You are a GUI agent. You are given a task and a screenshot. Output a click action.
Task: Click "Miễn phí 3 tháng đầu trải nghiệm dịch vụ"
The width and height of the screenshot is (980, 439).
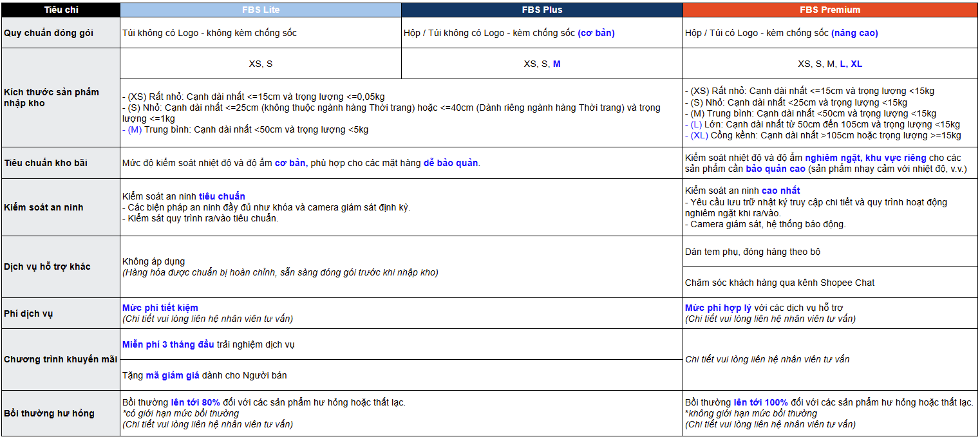pyautogui.click(x=209, y=344)
